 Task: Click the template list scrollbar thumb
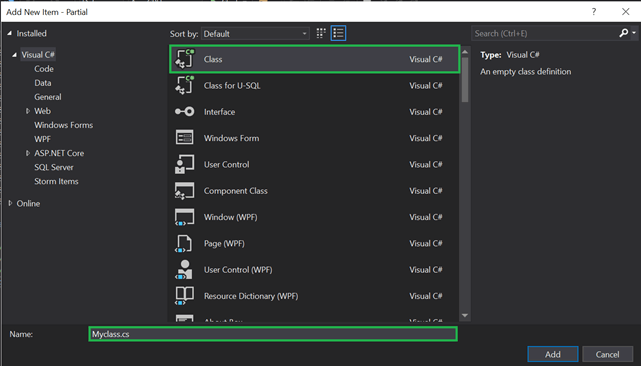(465, 80)
